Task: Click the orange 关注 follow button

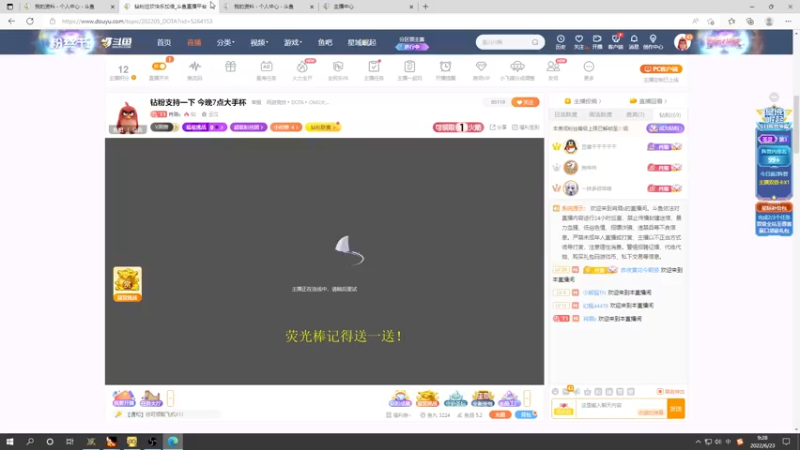Action: tap(525, 102)
